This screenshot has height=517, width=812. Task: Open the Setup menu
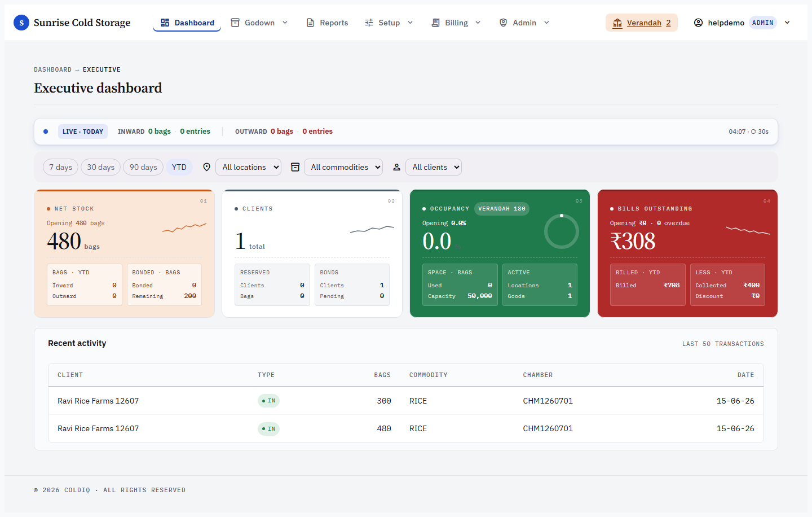pos(389,23)
